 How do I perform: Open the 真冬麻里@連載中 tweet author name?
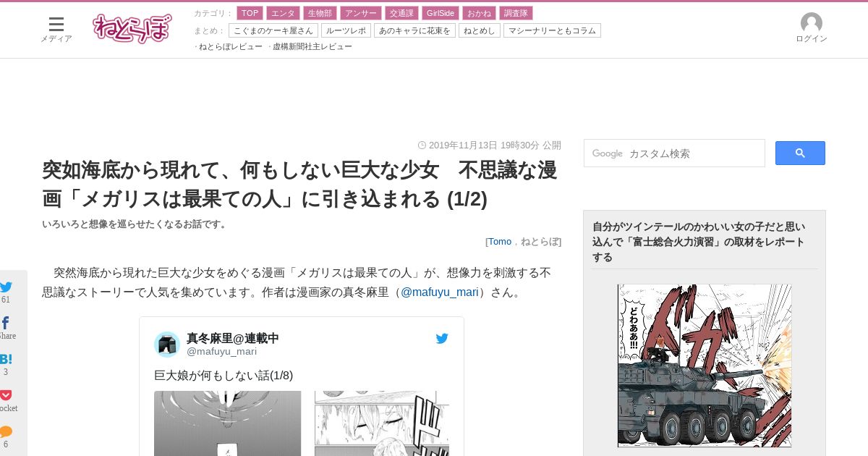coord(233,338)
